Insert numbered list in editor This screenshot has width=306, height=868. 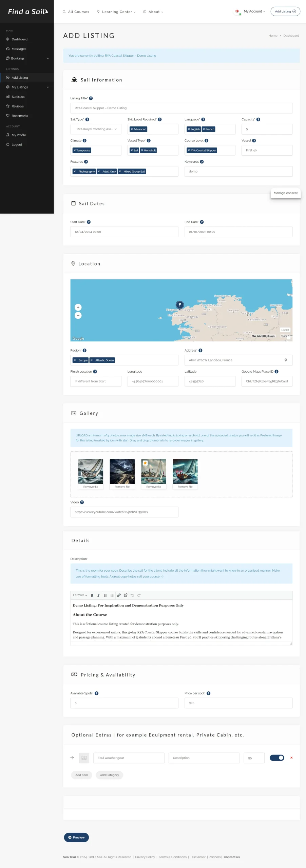[x=112, y=595]
